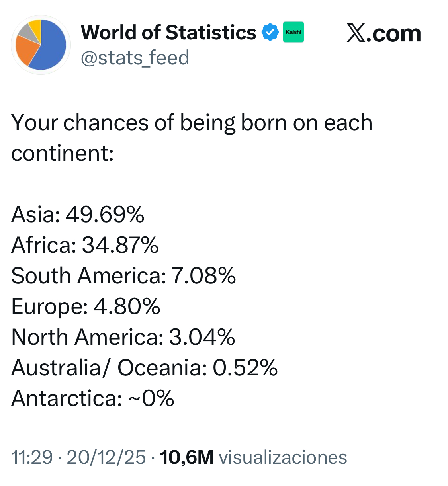Screen dimensions: 448x486
Task: Click the 20/12/25 post date
Action: 106,457
